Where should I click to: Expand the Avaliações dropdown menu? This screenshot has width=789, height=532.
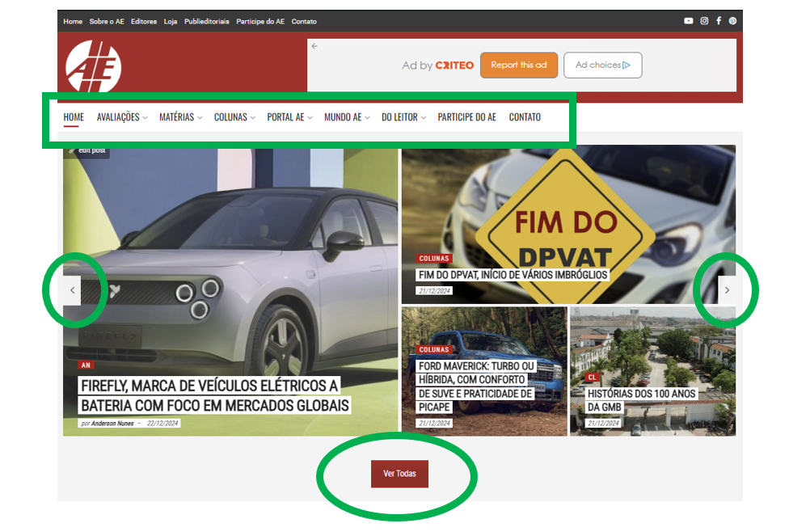121,117
